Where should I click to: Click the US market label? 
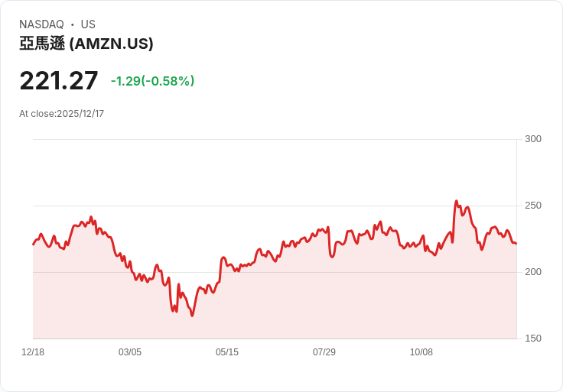pos(88,24)
